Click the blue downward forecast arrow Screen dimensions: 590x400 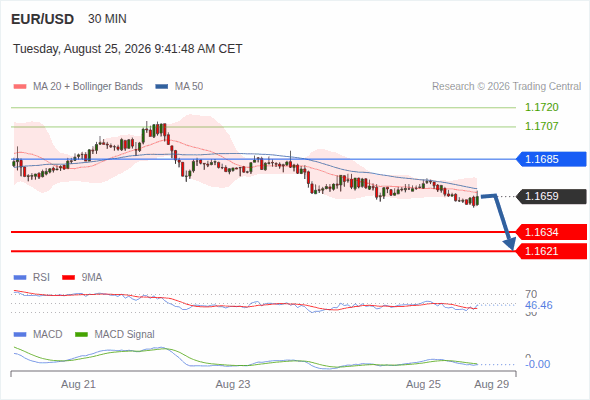499,221
